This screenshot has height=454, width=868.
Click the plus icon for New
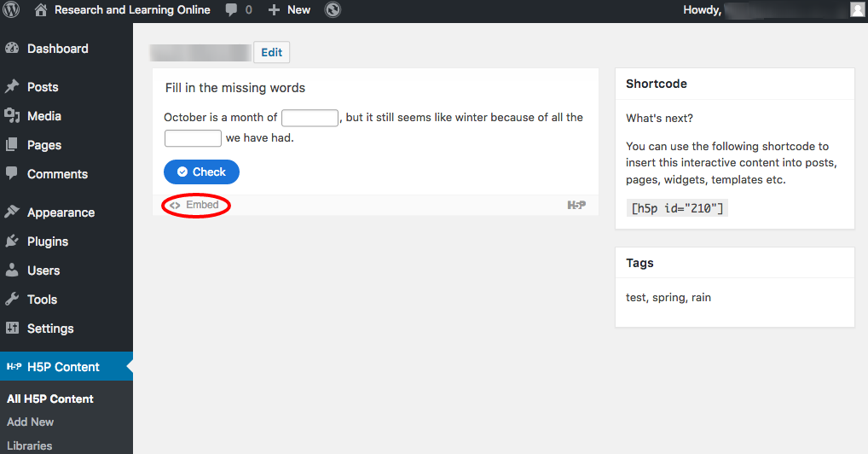pyautogui.click(x=274, y=10)
